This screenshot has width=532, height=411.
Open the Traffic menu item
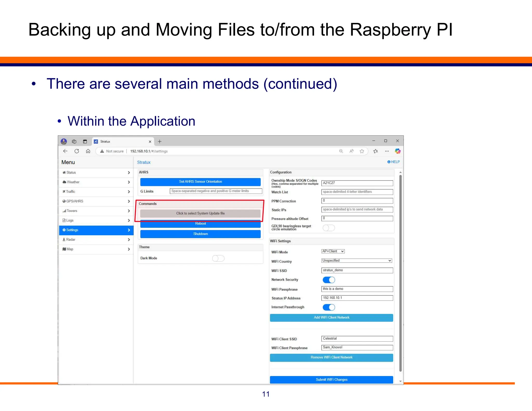tap(96, 192)
